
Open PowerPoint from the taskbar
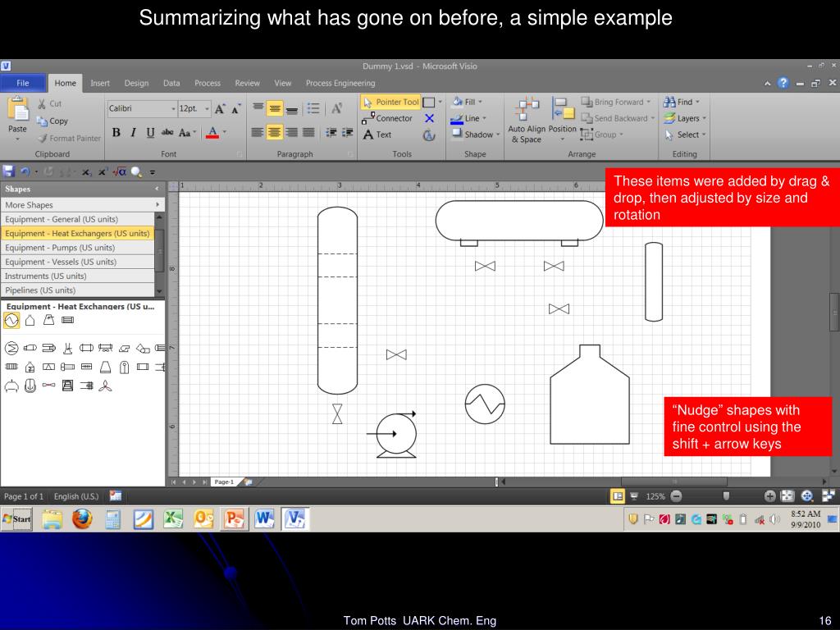point(234,518)
